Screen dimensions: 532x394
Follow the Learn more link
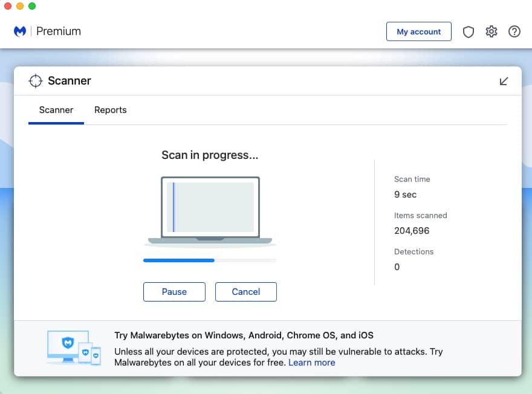pos(311,363)
